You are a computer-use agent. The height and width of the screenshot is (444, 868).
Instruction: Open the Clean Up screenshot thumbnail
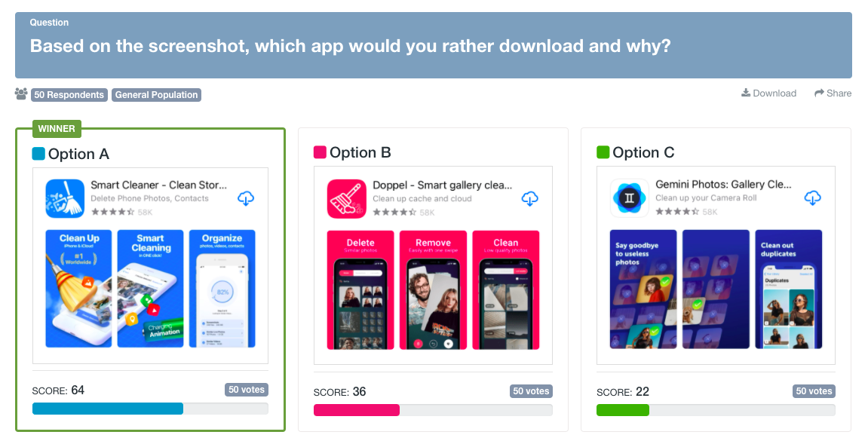[78, 289]
